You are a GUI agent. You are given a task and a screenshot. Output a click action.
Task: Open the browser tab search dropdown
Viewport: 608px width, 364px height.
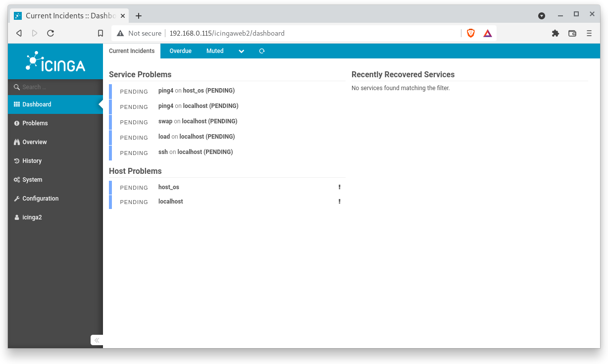point(542,15)
